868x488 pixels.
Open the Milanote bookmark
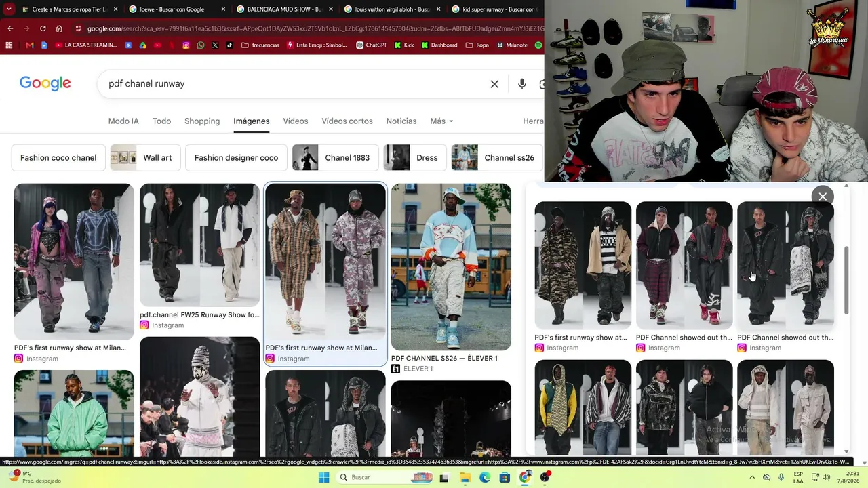[512, 45]
